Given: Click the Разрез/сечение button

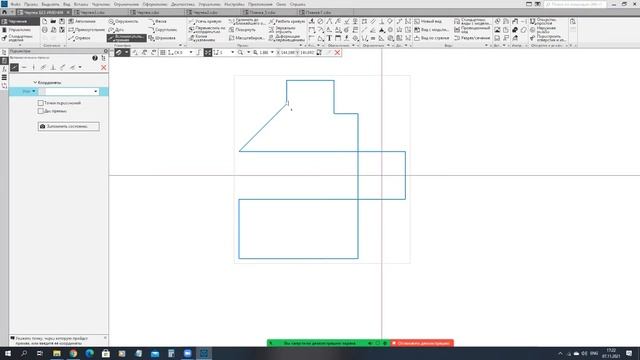Looking at the screenshot, I should coord(472,38).
